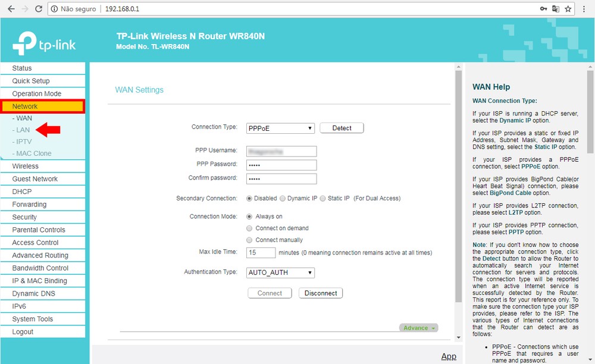Click the WAN settings scrollbar up arrow
595x364 pixels.
pos(458,67)
